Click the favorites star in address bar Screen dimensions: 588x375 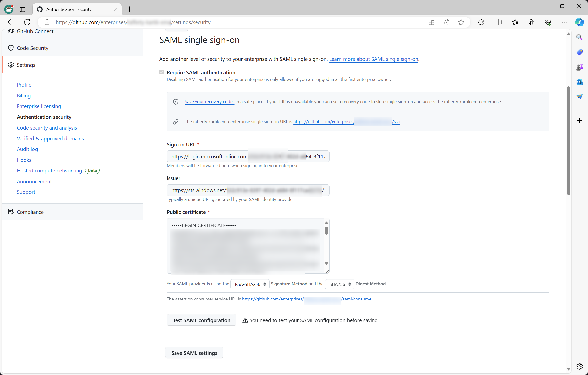point(461,22)
